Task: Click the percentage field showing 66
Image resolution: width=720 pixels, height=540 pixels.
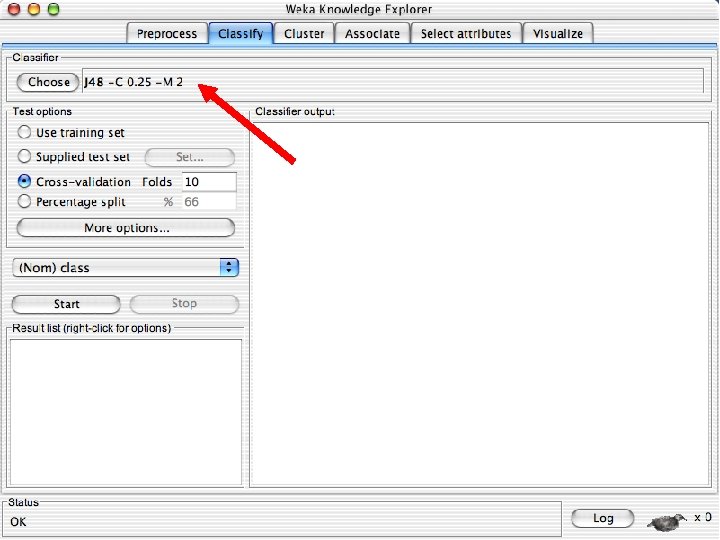Action: coord(209,202)
